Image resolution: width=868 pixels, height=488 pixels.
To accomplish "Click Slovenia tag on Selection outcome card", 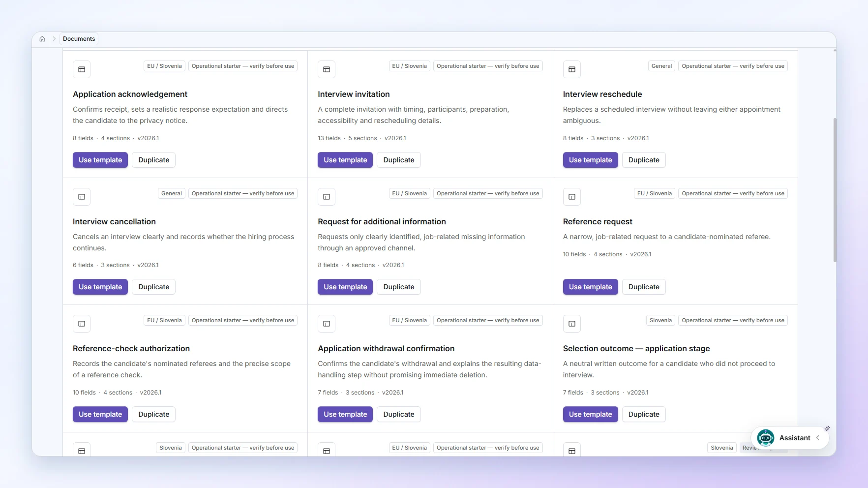I will (660, 320).
